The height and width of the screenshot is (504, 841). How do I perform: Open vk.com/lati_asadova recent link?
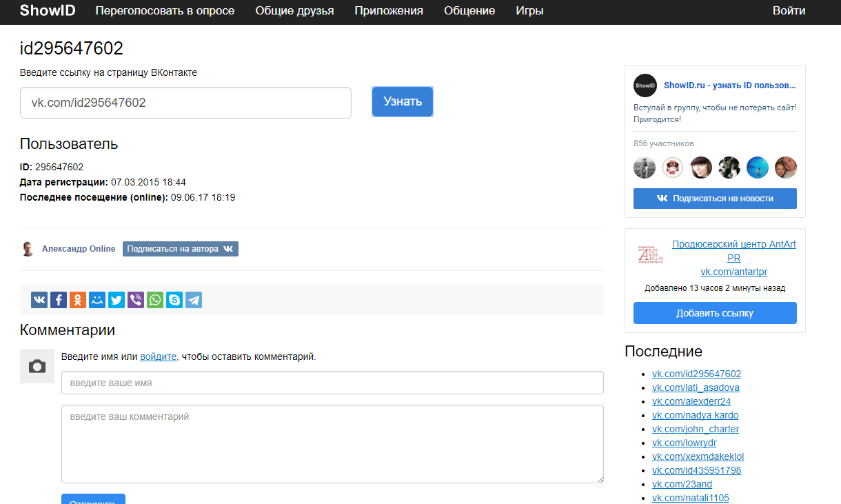[x=696, y=387]
